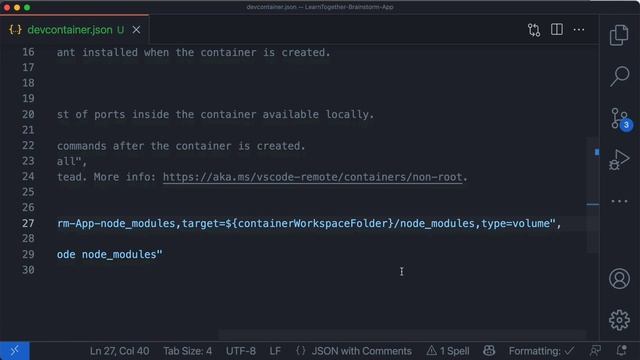Change indentation via Tab Size: 4
The height and width of the screenshot is (360, 640).
point(187,351)
